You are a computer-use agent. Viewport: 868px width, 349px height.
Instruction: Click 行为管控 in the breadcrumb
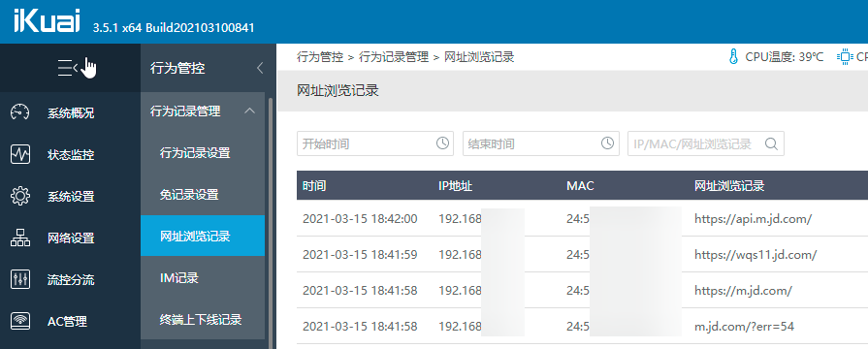point(320,56)
